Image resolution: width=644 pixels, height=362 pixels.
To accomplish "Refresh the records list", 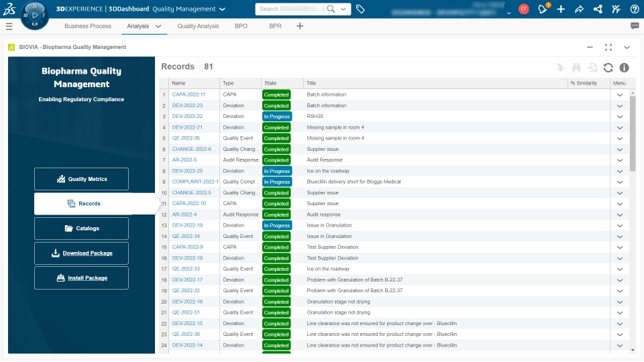I will [x=608, y=68].
